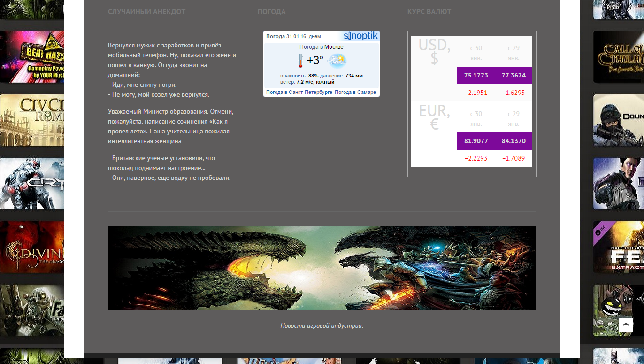Click the date '31.01.16, днем'
The height and width of the screenshot is (364, 644).
click(x=303, y=36)
